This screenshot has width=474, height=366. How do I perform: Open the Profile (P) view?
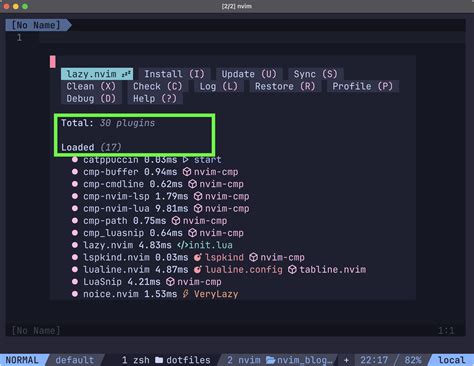pos(363,86)
